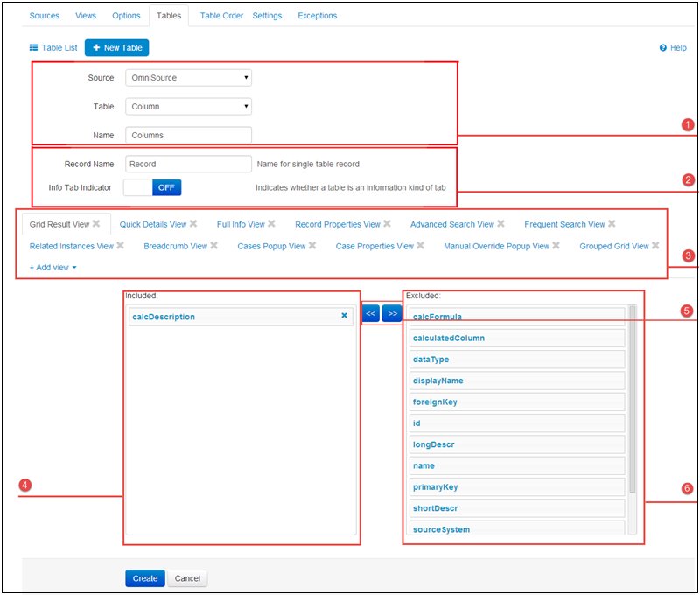700x595 pixels.
Task: Toggle the Info Tab Indicator switch
Action: click(152, 187)
